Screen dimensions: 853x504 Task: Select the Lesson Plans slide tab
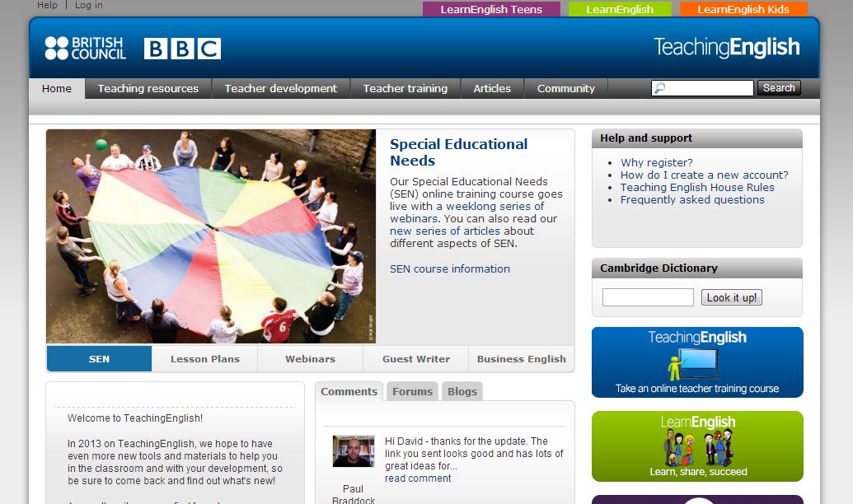[204, 359]
